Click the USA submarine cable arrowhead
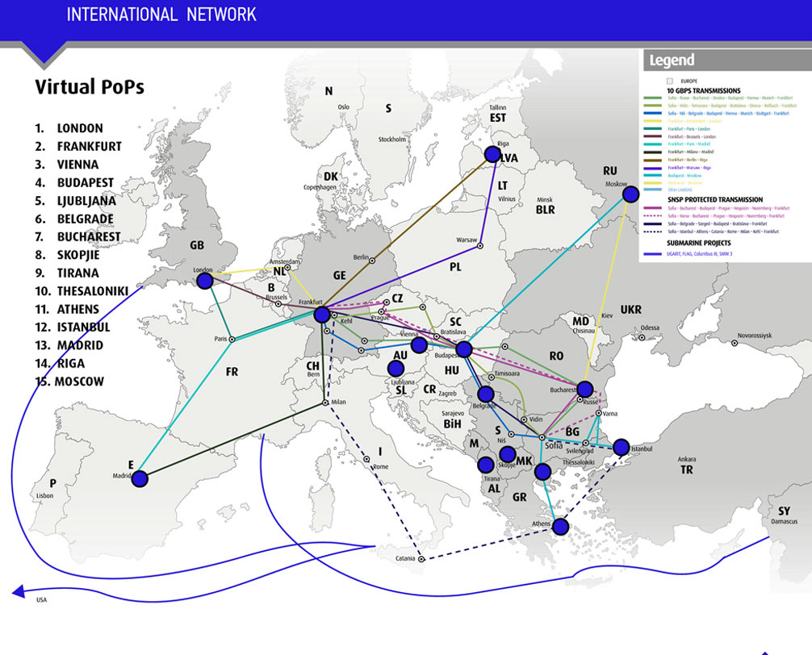The width and height of the screenshot is (812, 655). [x=18, y=591]
